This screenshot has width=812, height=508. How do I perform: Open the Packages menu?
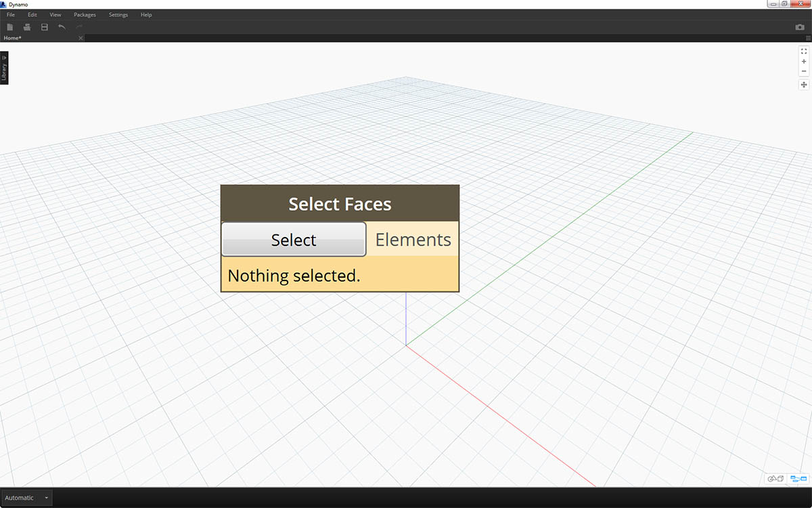pyautogui.click(x=85, y=14)
